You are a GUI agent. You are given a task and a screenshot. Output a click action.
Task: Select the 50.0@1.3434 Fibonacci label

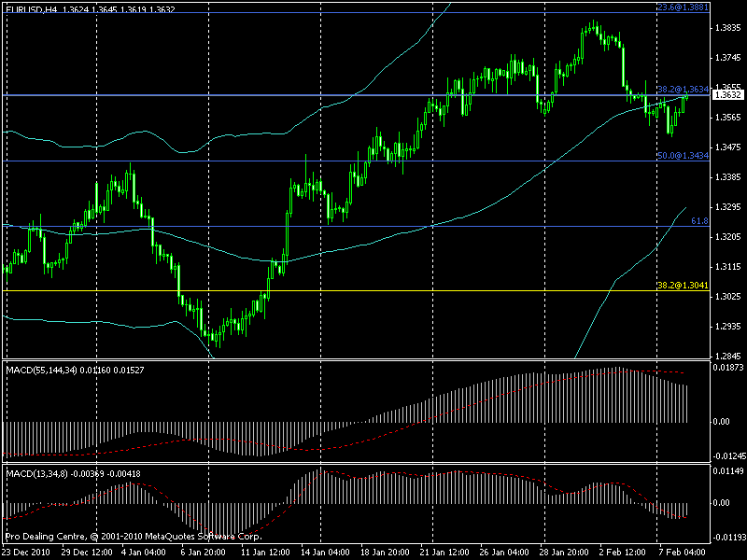pos(684,156)
